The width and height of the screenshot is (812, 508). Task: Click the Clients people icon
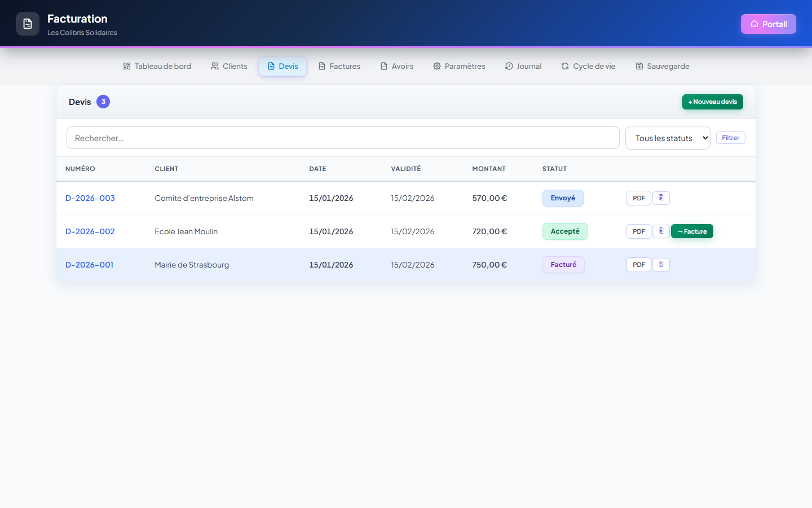coord(215,66)
